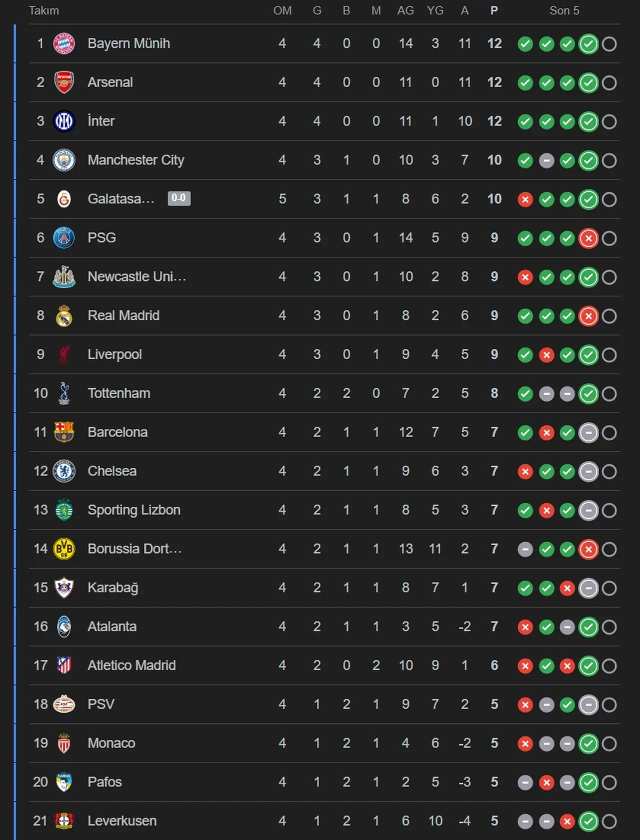This screenshot has height=840, width=640.
Task: Open the Tottenham team link
Action: point(118,393)
